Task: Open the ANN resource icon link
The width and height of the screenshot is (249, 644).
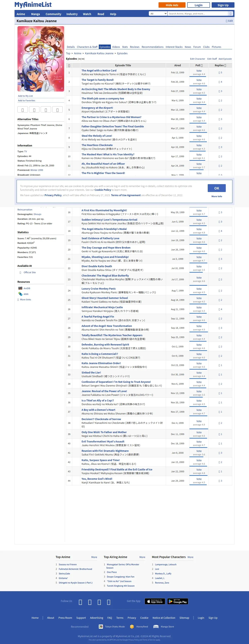Action: pyautogui.click(x=20, y=294)
